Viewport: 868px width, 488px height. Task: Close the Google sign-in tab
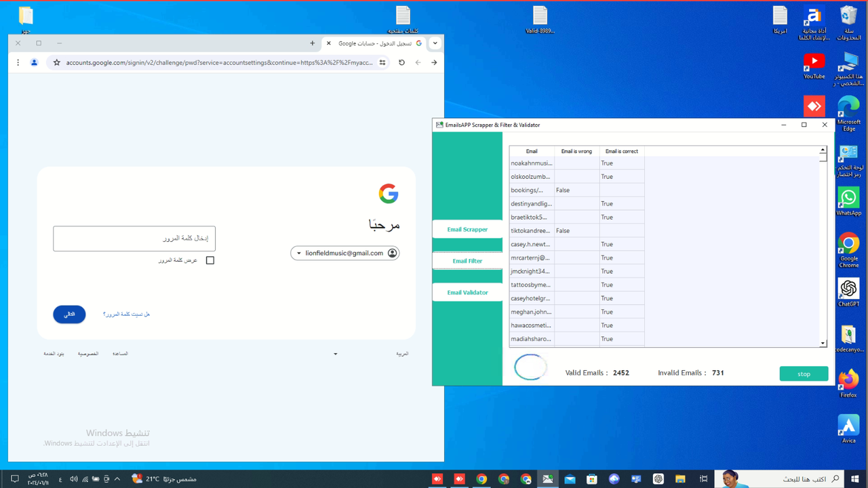coord(329,43)
